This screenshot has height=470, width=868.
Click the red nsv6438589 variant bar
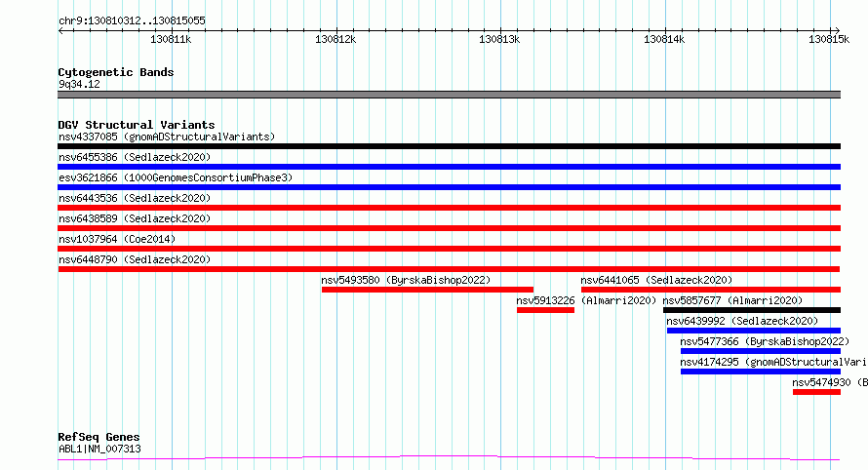[x=449, y=228]
